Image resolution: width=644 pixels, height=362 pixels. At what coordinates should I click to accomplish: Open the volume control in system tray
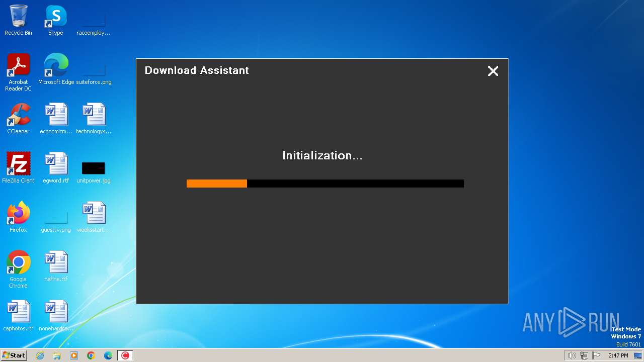click(572, 355)
